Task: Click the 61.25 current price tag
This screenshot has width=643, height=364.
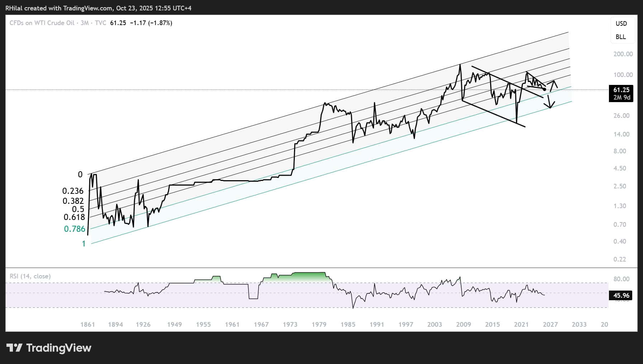Action: [621, 90]
